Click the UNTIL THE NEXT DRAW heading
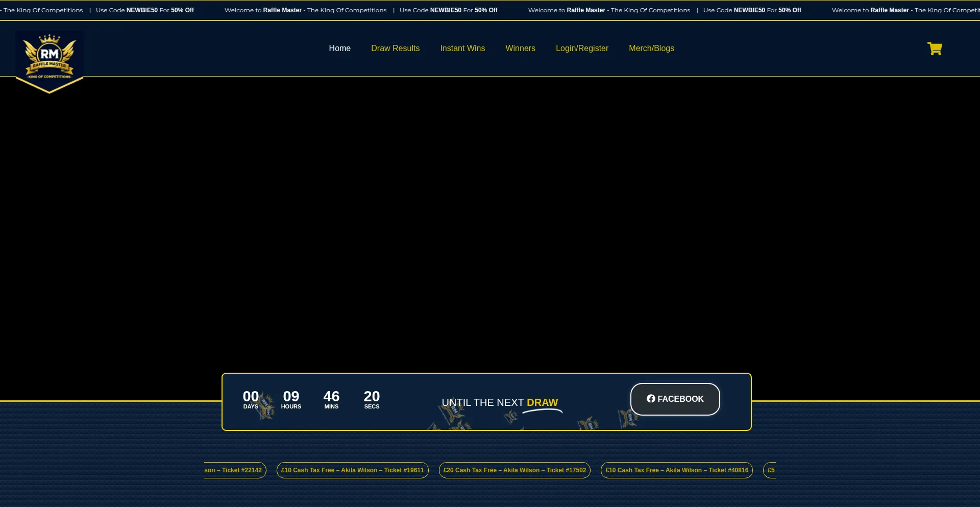The width and height of the screenshot is (980, 507). (500, 402)
